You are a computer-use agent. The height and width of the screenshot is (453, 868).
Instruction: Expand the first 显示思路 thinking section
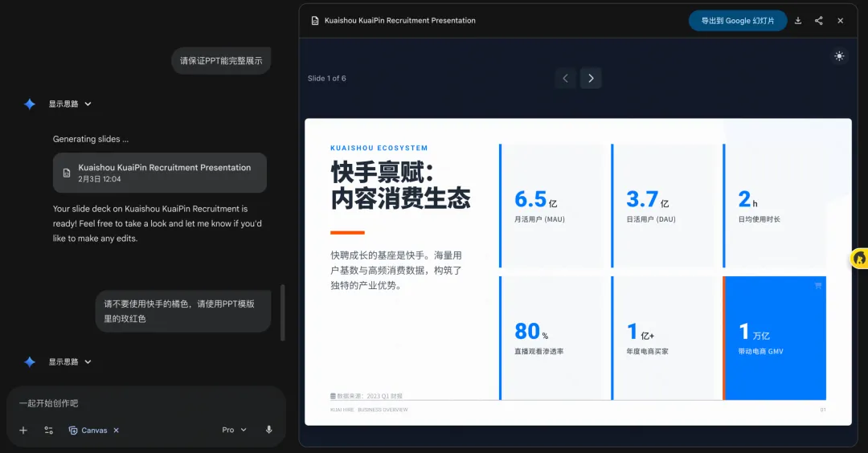coord(70,104)
